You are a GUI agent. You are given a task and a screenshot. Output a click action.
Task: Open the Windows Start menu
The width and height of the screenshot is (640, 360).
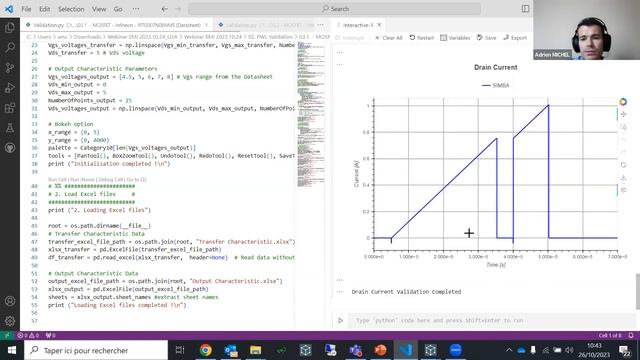[x=11, y=350]
